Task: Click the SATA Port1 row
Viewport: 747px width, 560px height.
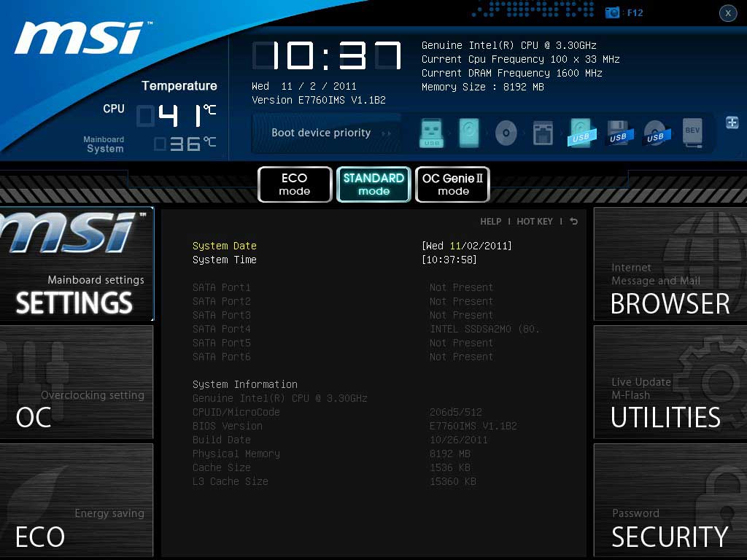Action: pos(343,287)
